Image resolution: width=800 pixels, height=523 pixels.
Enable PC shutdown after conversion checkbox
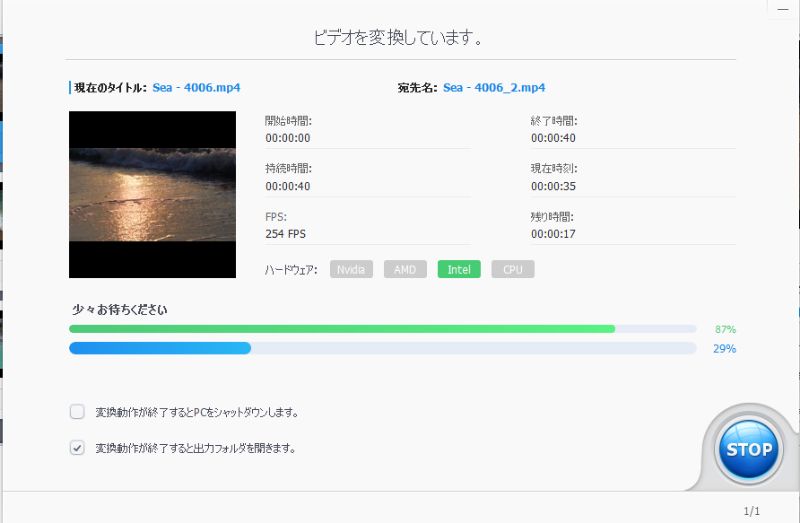77,412
